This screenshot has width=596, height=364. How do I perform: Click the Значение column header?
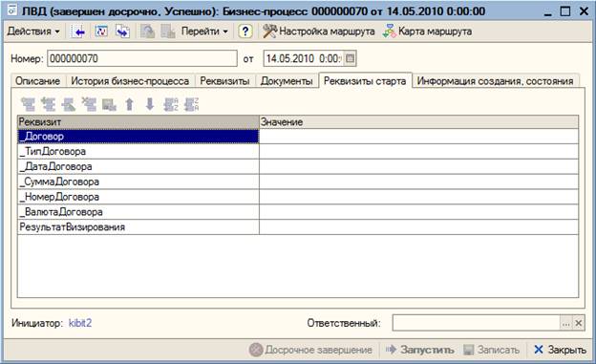[419, 122]
